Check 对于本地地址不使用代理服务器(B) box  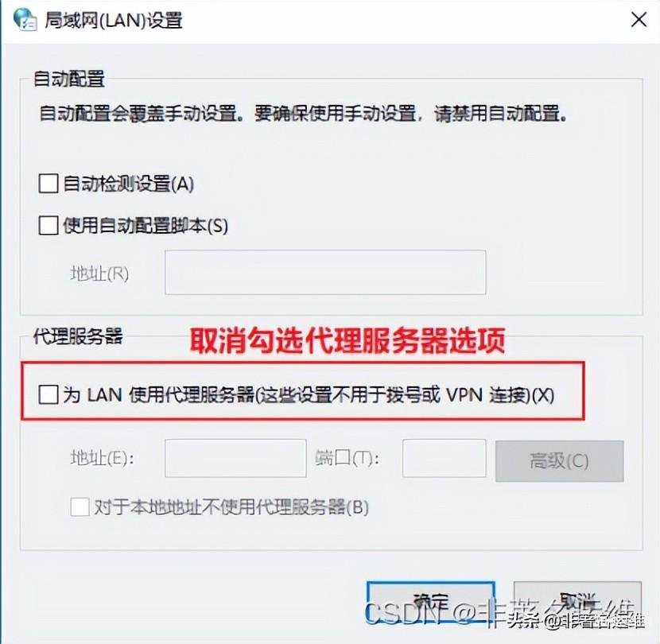[x=80, y=506]
